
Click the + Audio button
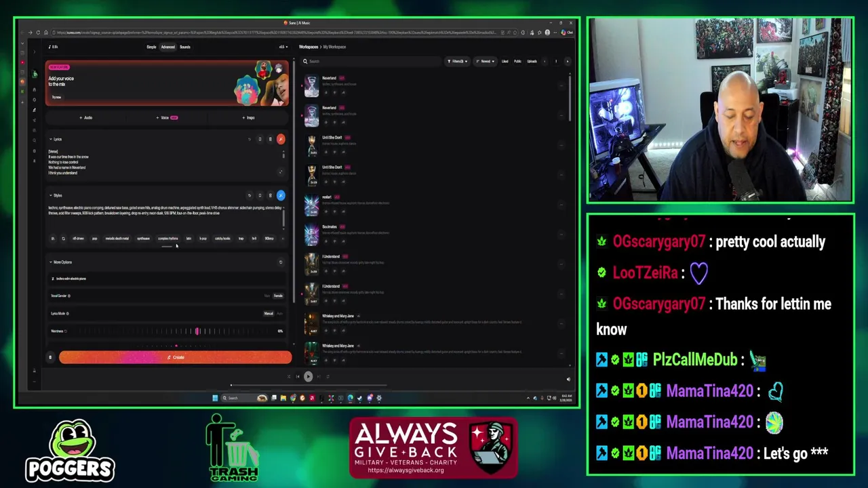[x=85, y=118]
